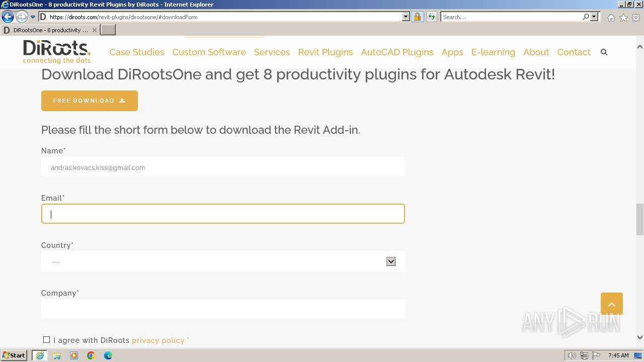Image resolution: width=644 pixels, height=362 pixels.
Task: Click the security lock icon in the address bar
Action: pos(417,17)
